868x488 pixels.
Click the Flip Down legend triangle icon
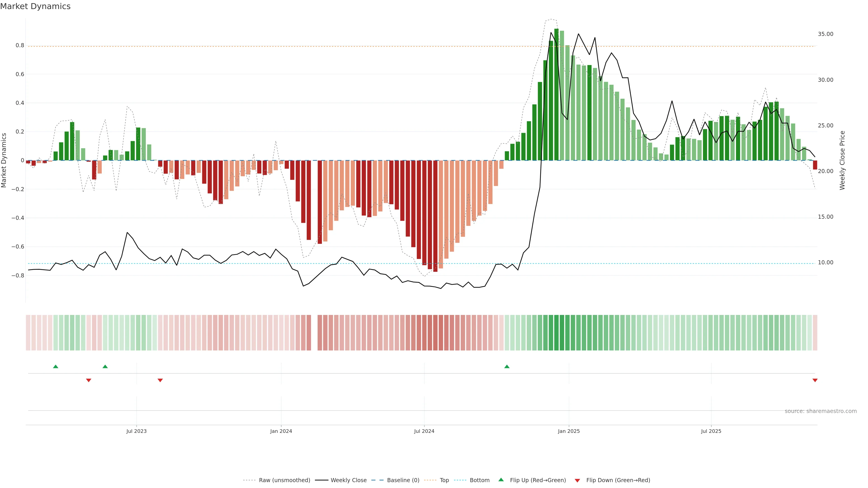pos(577,480)
